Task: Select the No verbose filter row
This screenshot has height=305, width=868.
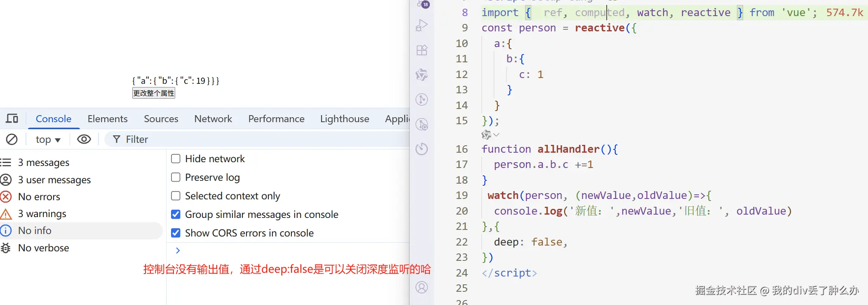Action: tap(82, 248)
